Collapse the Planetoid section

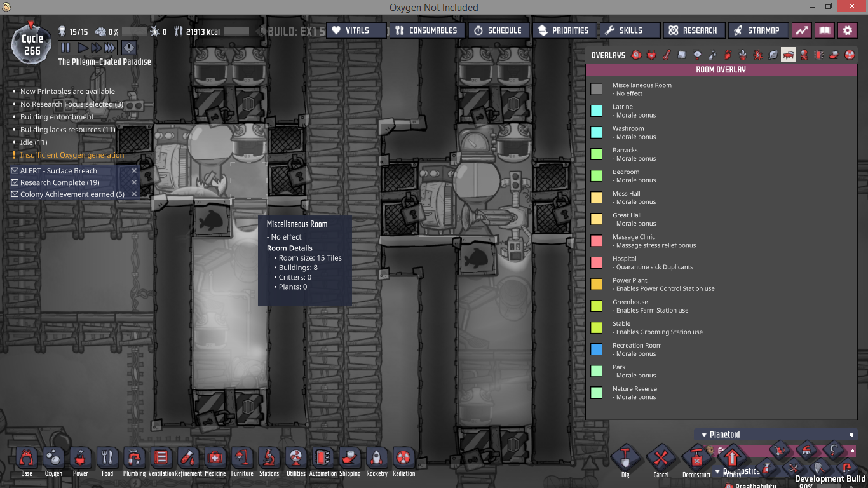point(704,435)
